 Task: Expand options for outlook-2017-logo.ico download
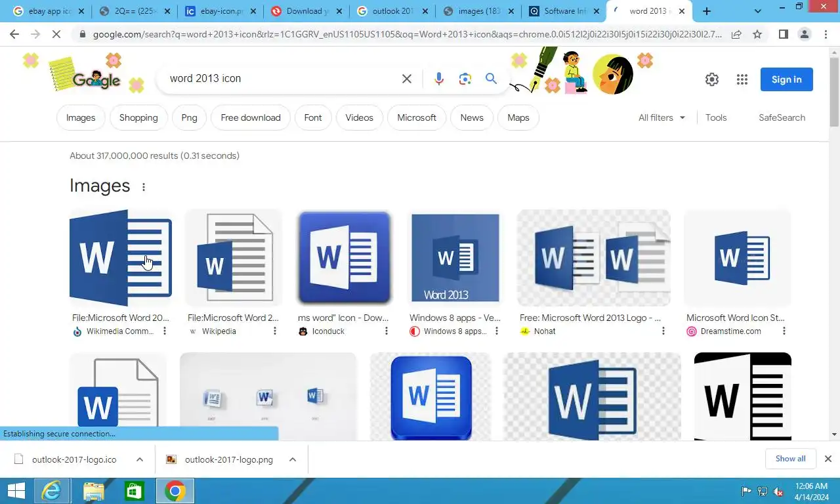pyautogui.click(x=139, y=459)
